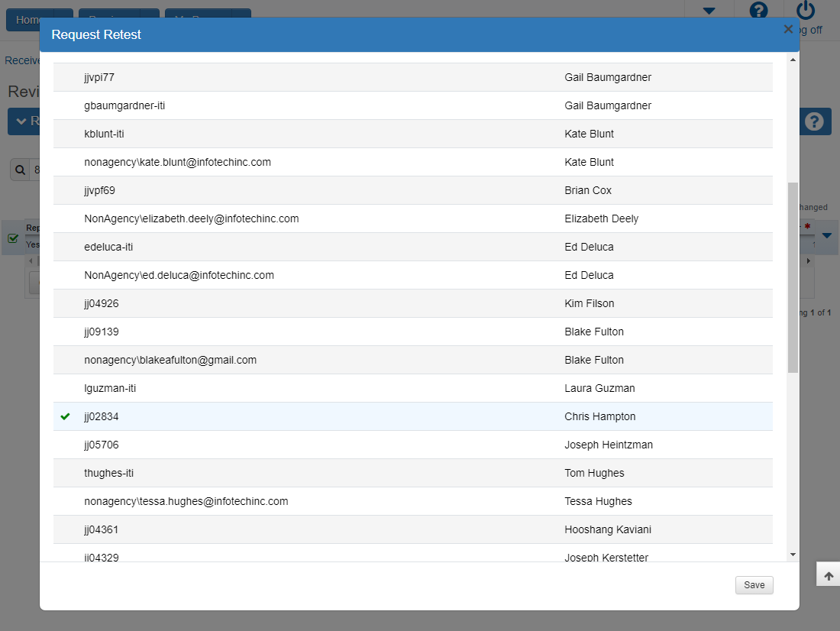Click Chris Hampton name cell

click(600, 416)
